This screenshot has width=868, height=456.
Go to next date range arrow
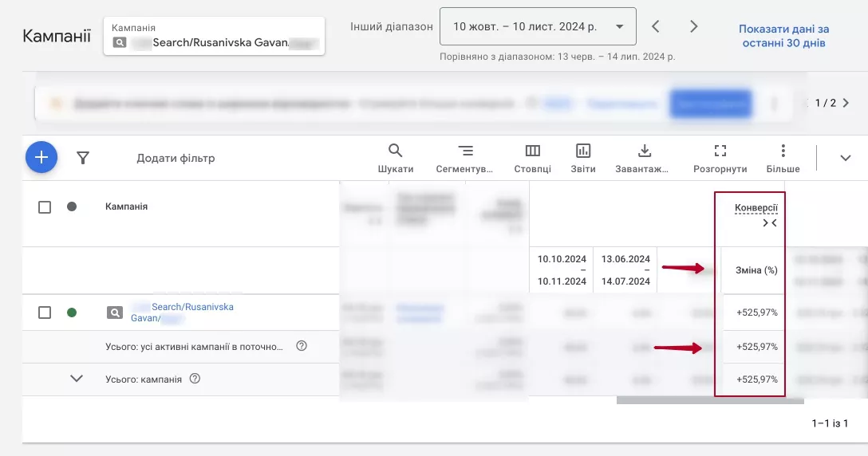[x=693, y=26]
